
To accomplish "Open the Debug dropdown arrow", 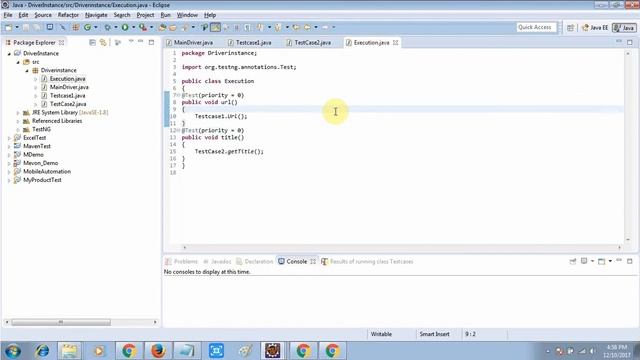I will tap(116, 27).
